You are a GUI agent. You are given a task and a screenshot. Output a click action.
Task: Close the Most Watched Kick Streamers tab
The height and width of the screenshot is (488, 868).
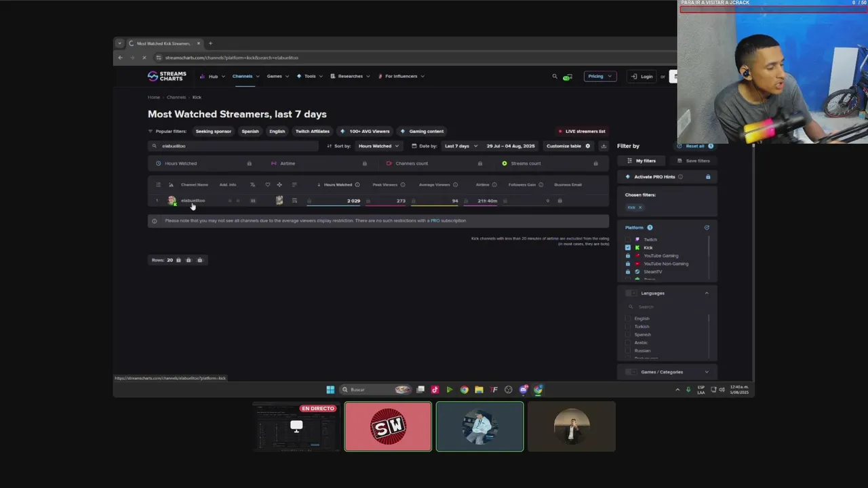point(199,43)
